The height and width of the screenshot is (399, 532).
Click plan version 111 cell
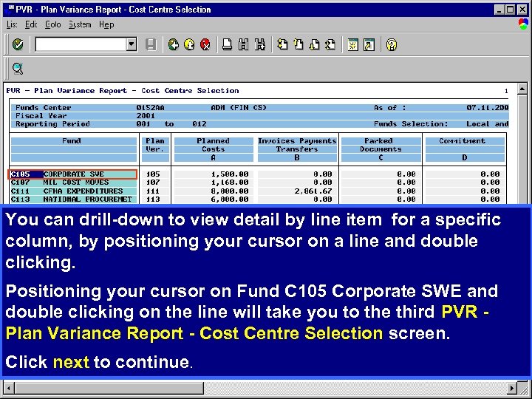coord(153,191)
